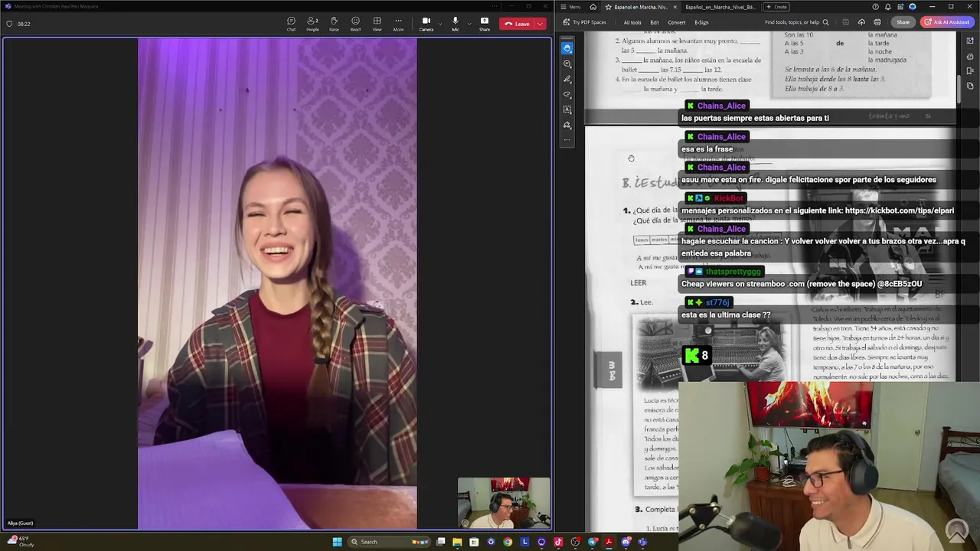Upload the file to cloud storage
This screenshot has height=551, width=980.
pyautogui.click(x=861, y=22)
